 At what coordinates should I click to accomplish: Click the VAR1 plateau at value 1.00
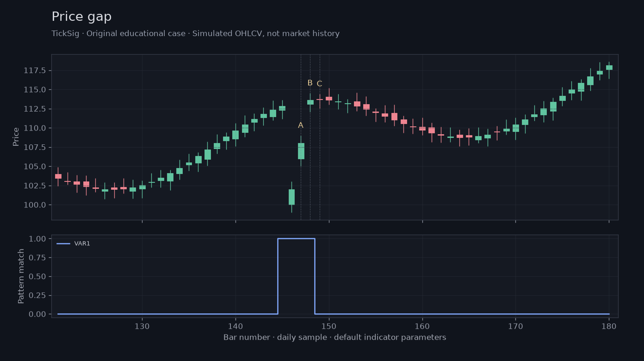[296, 239]
